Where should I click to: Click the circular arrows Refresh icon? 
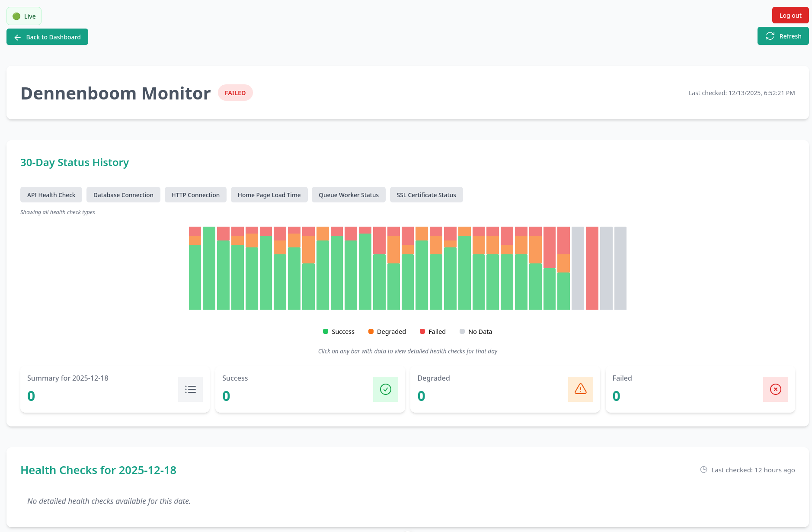click(x=770, y=36)
